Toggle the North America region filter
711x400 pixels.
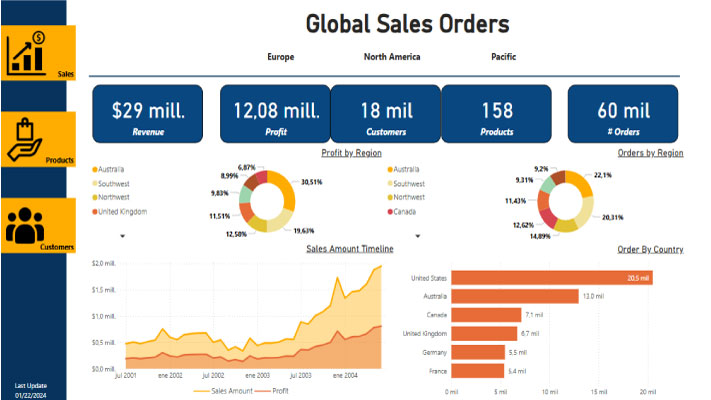click(392, 57)
